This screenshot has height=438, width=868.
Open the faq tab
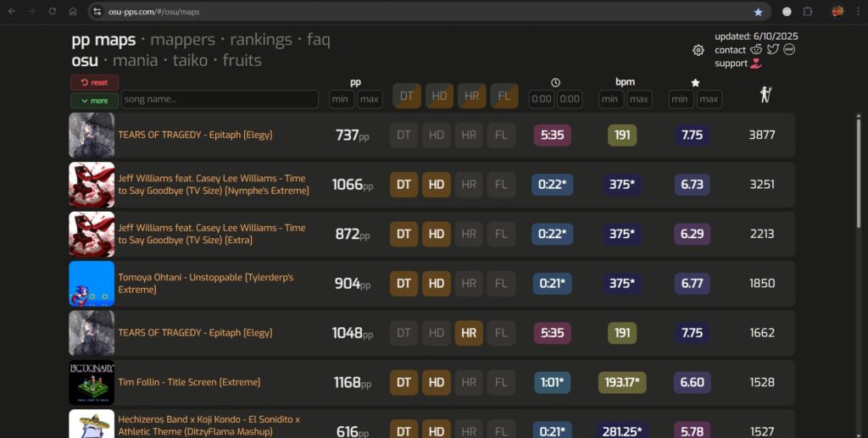pos(319,40)
